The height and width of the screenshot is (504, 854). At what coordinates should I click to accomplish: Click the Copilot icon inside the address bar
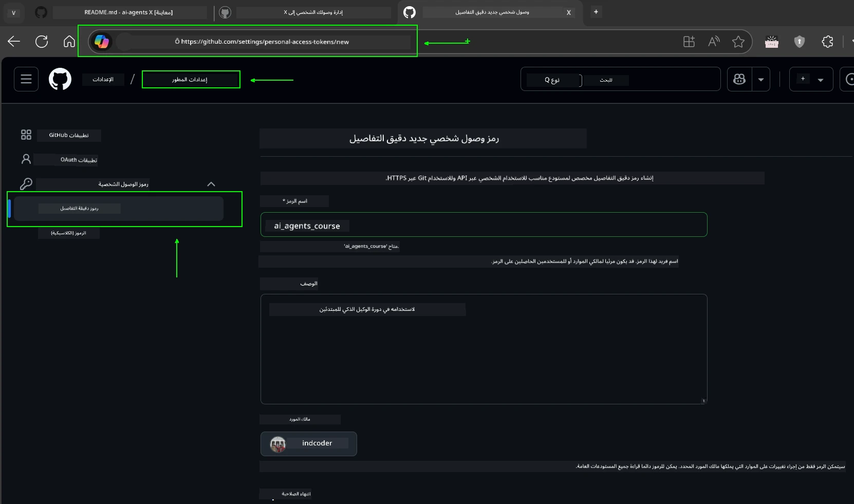pyautogui.click(x=102, y=42)
